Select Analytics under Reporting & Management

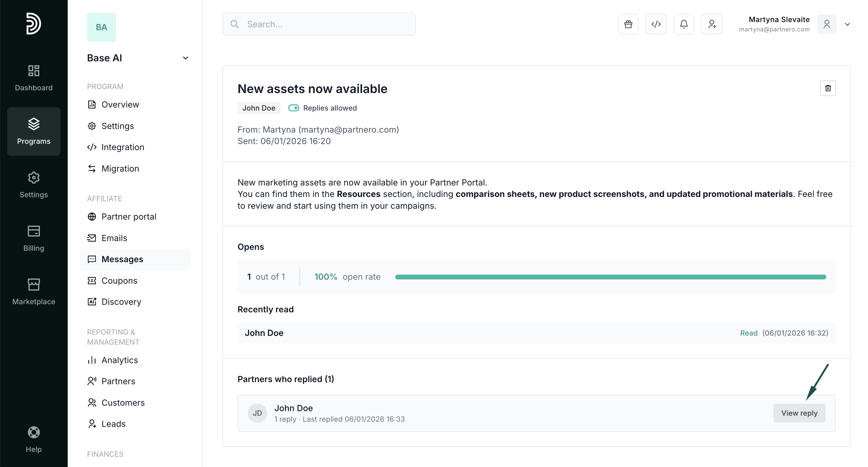pyautogui.click(x=120, y=360)
